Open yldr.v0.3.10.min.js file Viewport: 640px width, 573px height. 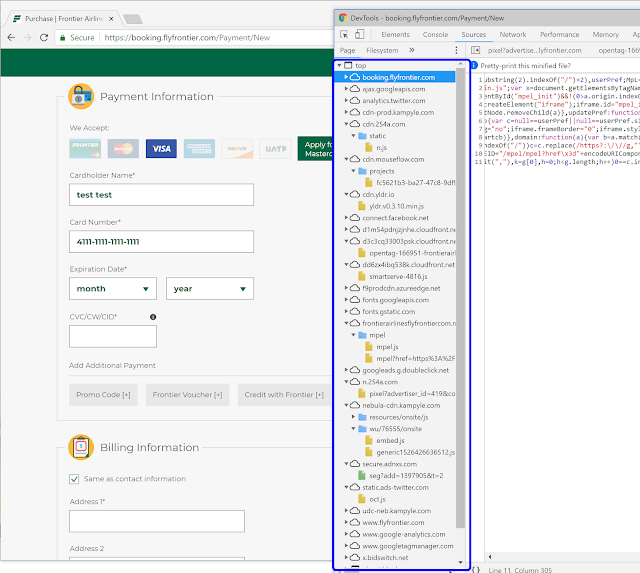pos(396,206)
